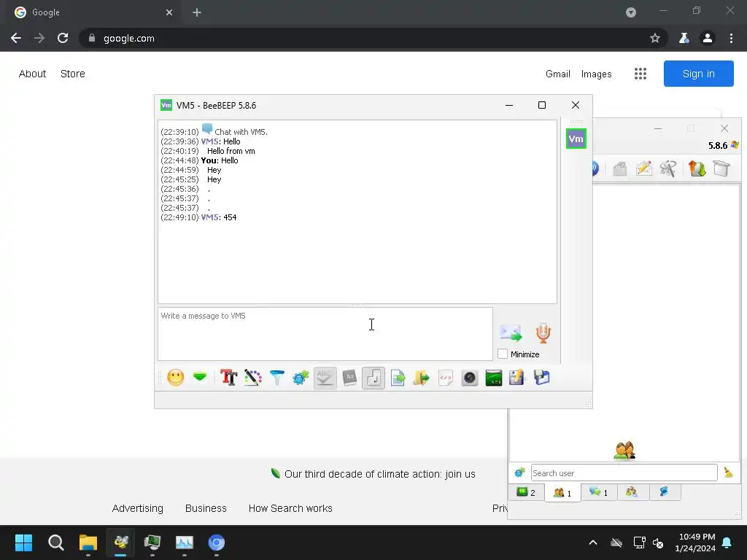This screenshot has width=747, height=560.
Task: Click the camera screenshot icon
Action: [x=469, y=378]
